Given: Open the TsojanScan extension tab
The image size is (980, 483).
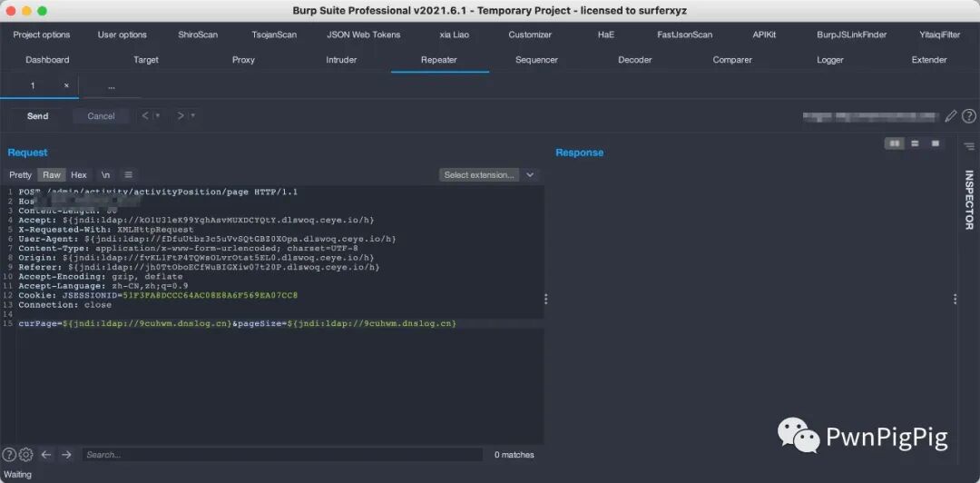Looking at the screenshot, I should 274,34.
